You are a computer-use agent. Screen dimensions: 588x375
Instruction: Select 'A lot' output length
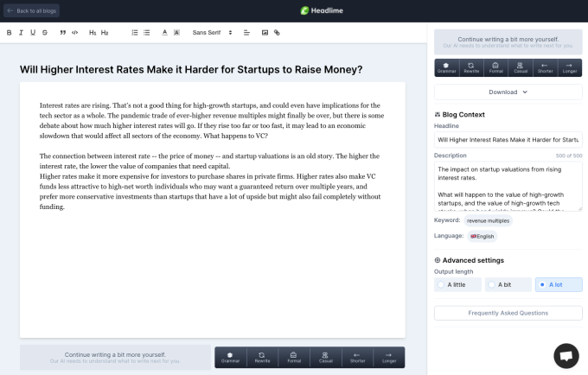coord(559,285)
